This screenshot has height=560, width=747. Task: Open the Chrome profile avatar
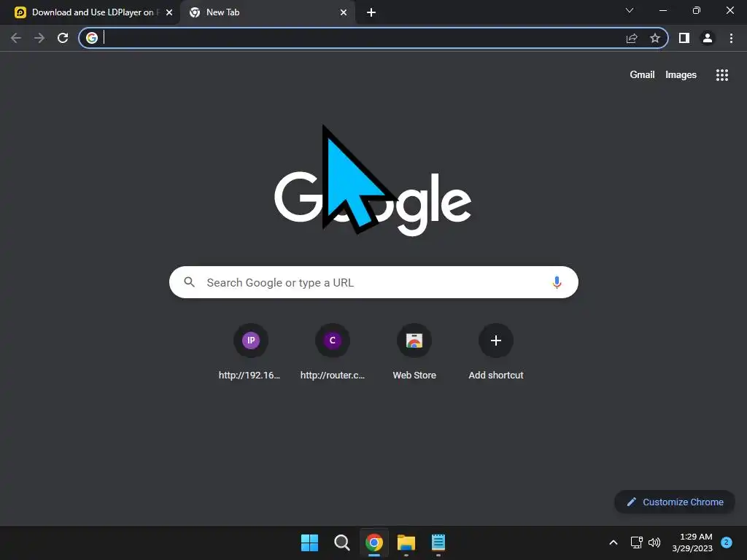pyautogui.click(x=708, y=38)
